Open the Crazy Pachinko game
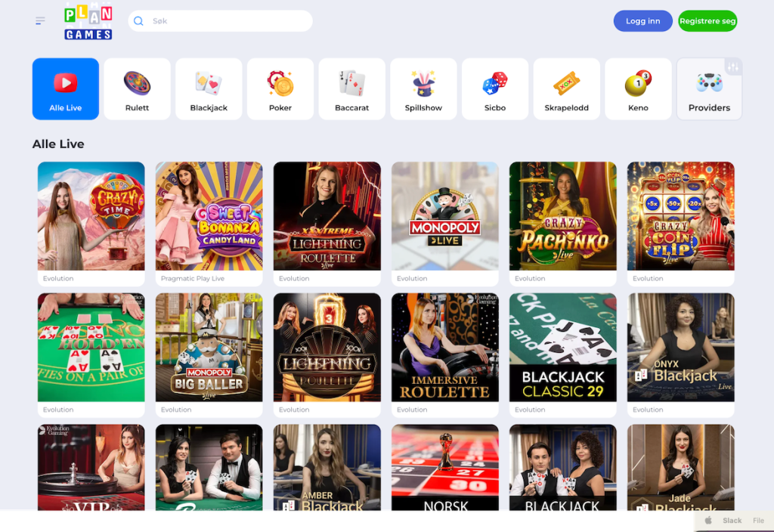The height and width of the screenshot is (532, 774). pyautogui.click(x=563, y=216)
